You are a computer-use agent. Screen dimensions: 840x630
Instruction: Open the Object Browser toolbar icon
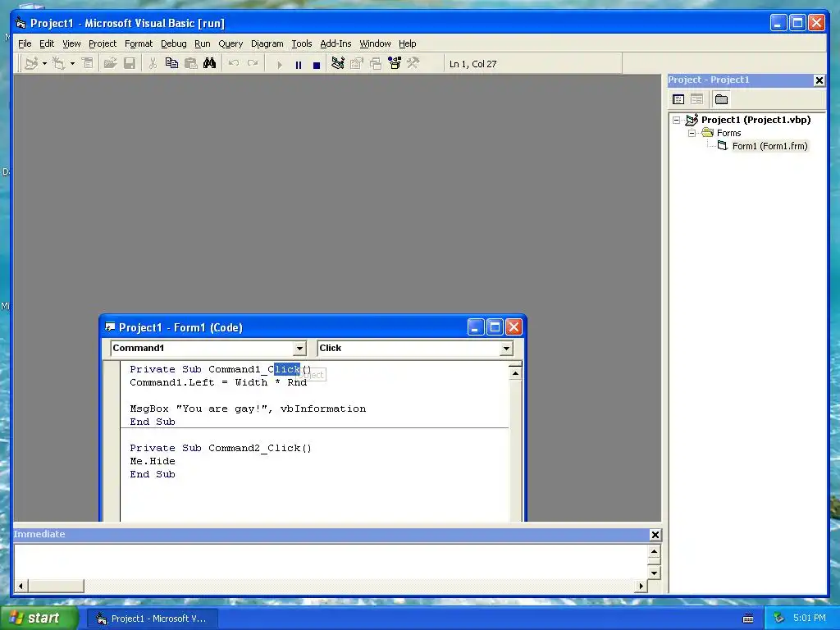(395, 64)
